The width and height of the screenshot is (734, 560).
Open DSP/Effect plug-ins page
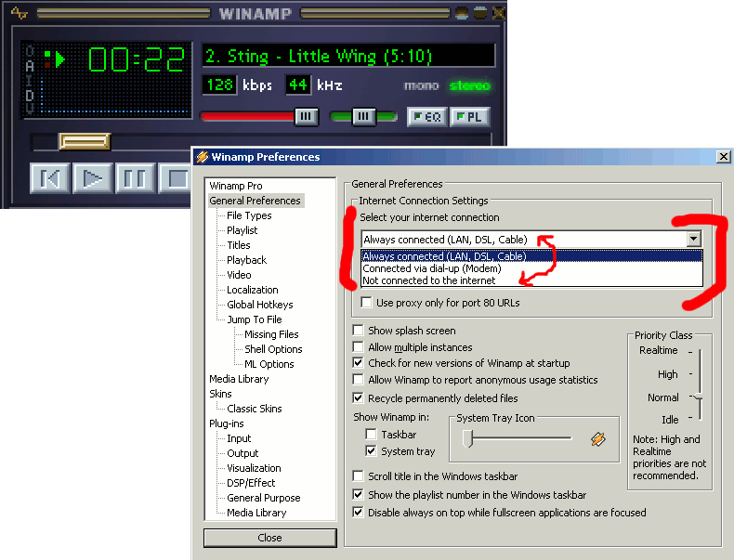point(251,483)
